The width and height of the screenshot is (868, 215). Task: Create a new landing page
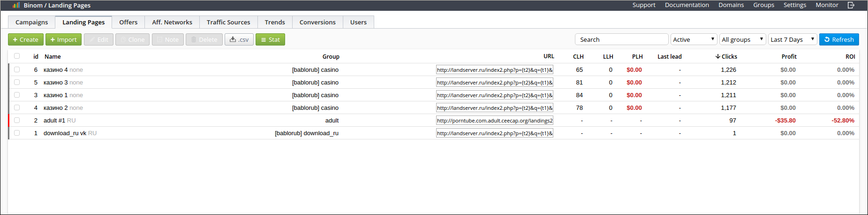(x=26, y=39)
